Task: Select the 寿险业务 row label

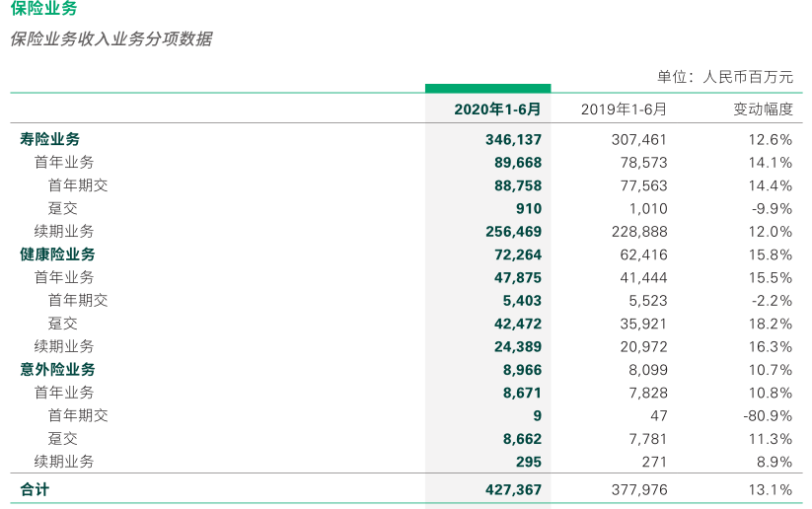Action: [49, 139]
